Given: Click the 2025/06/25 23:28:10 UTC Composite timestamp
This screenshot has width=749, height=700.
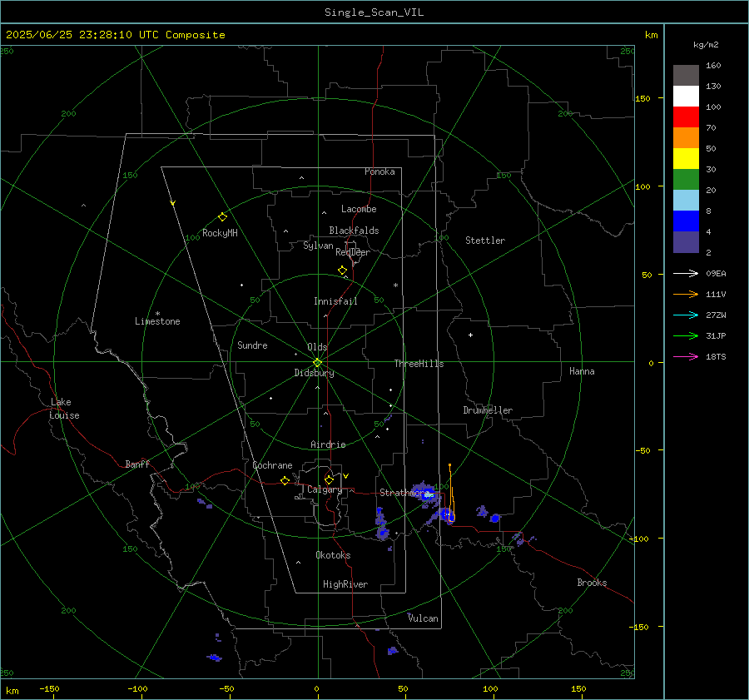Looking at the screenshot, I should pyautogui.click(x=115, y=35).
